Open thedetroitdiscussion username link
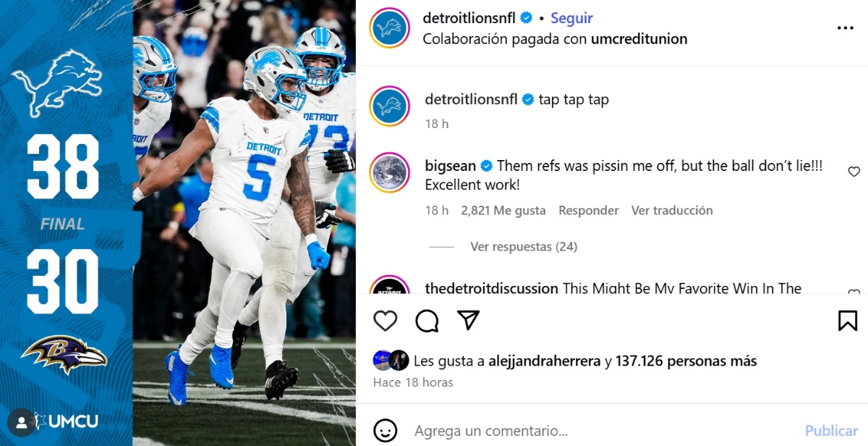 pos(491,288)
